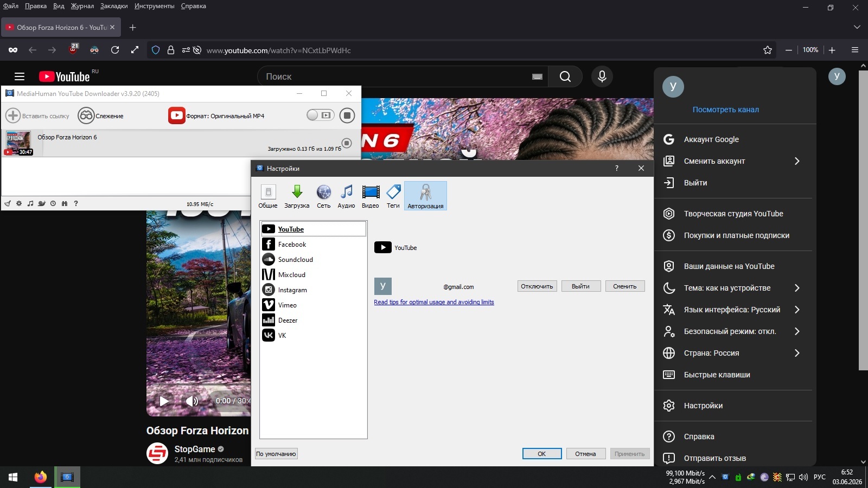
Task: Expand Сменить аккаунт submenu in YouTube menu
Action: [797, 161]
